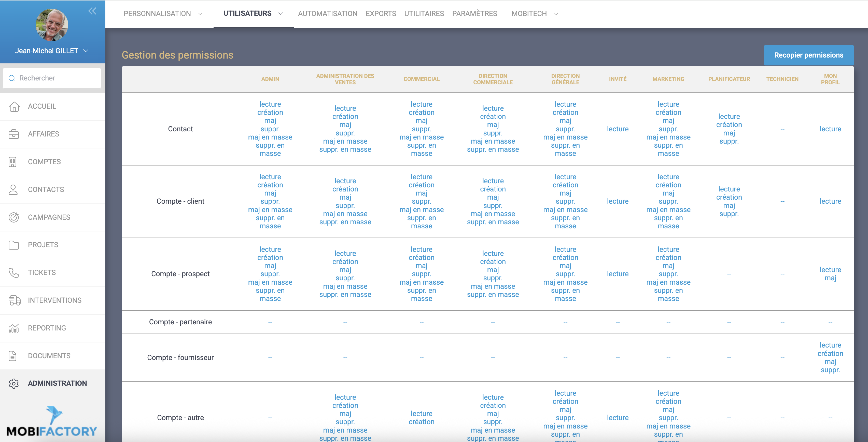
Task: Click the Interventions truck icon
Action: (x=15, y=300)
